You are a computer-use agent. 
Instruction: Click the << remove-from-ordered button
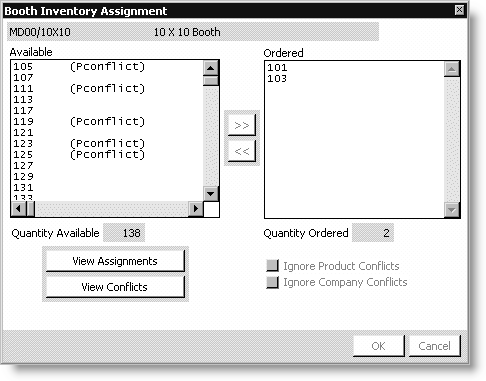pyautogui.click(x=242, y=151)
